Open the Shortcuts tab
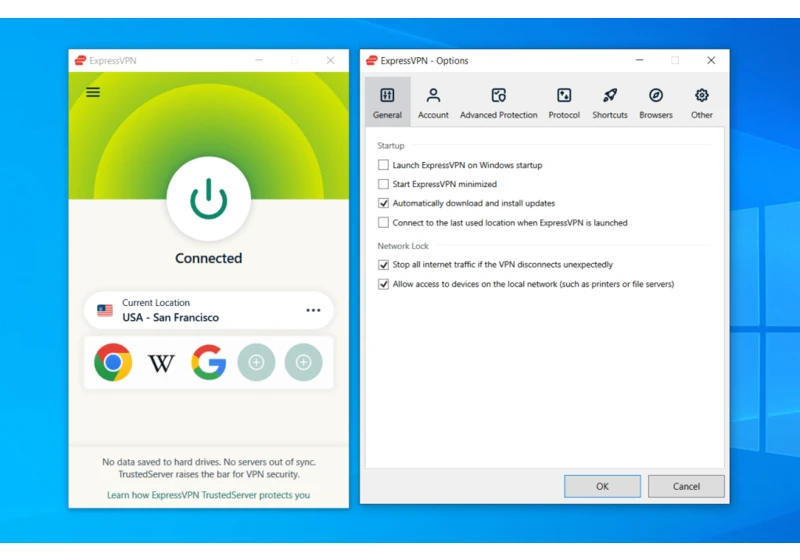Viewport: 800px width, 560px height. [x=610, y=102]
